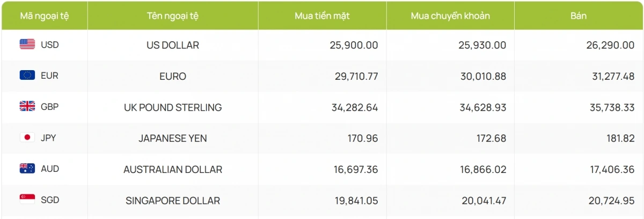The image size is (644, 219).
Task: Select the UK POUND STERLING row name
Action: tap(173, 107)
